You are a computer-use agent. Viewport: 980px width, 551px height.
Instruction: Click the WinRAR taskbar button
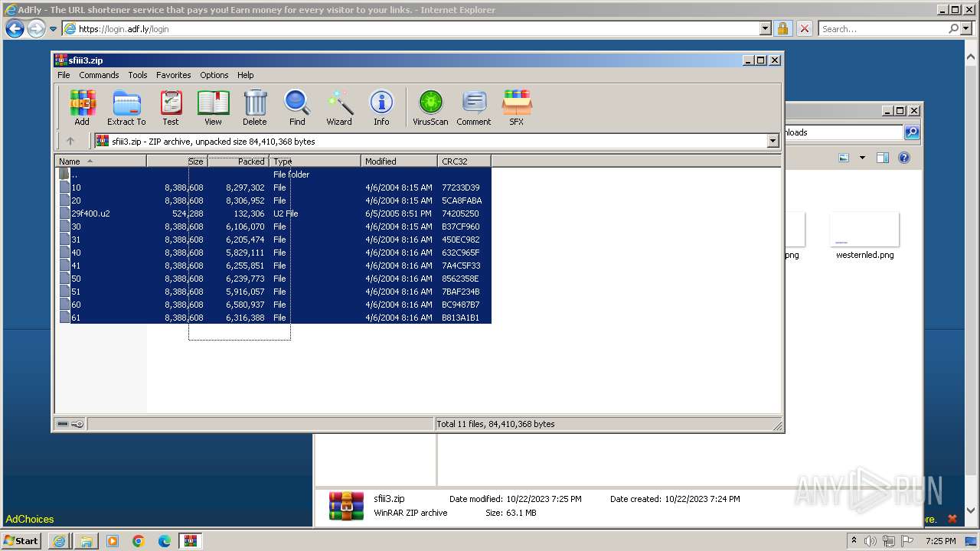click(191, 541)
